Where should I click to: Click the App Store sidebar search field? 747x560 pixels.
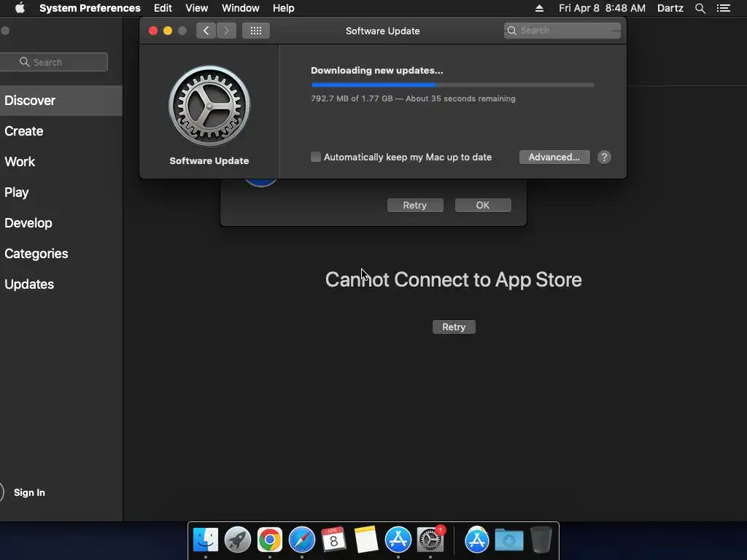pos(54,62)
